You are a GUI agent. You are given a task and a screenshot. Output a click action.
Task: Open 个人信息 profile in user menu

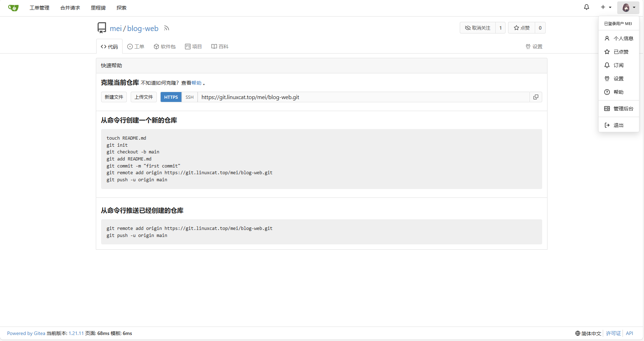point(623,38)
